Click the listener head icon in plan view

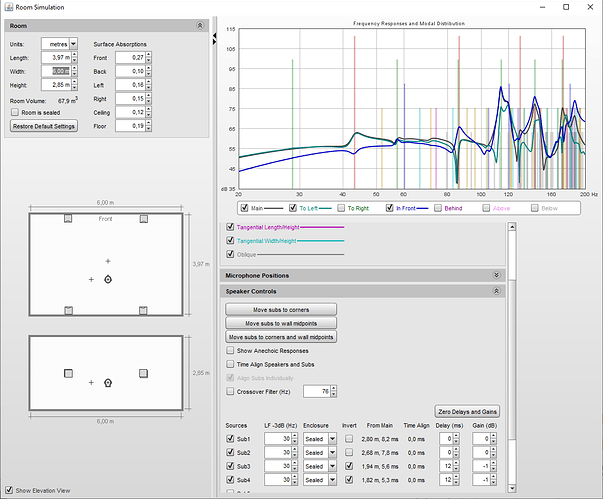(108, 278)
